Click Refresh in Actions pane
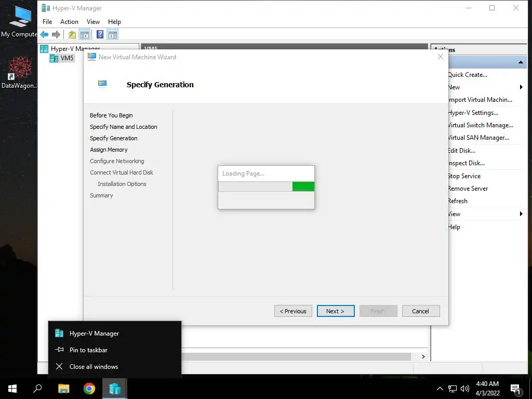Image resolution: width=532 pixels, height=399 pixels. [x=458, y=201]
